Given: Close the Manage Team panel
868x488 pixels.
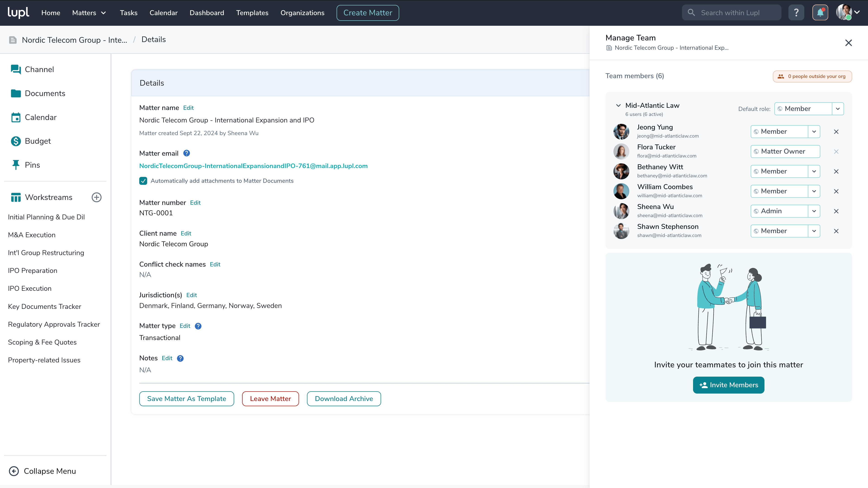Looking at the screenshot, I should [849, 43].
